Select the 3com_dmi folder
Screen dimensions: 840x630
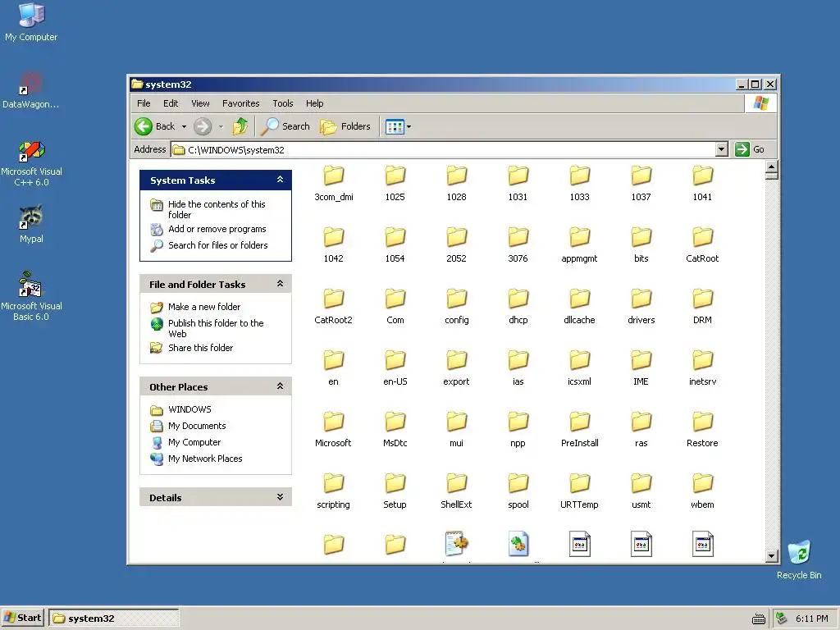tap(333, 183)
